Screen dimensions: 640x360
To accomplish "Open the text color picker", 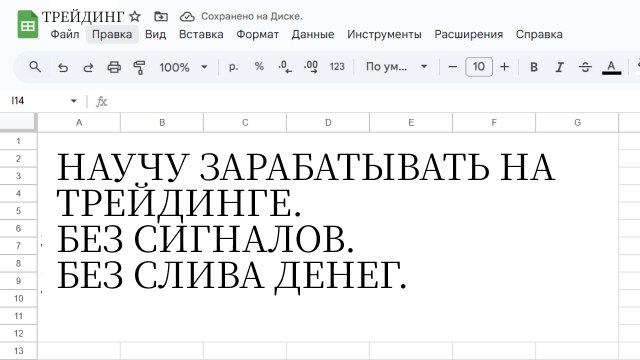I will click(611, 67).
